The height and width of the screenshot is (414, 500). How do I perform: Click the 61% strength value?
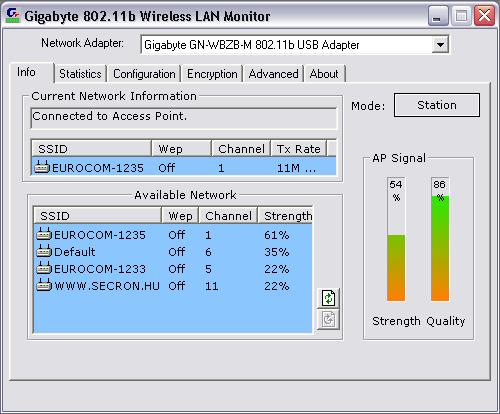(x=277, y=235)
